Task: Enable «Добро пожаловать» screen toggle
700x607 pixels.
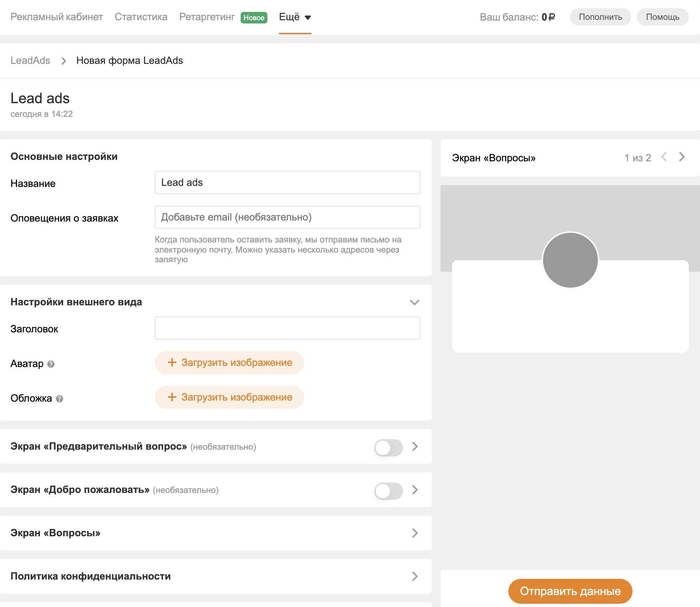Action: (388, 491)
